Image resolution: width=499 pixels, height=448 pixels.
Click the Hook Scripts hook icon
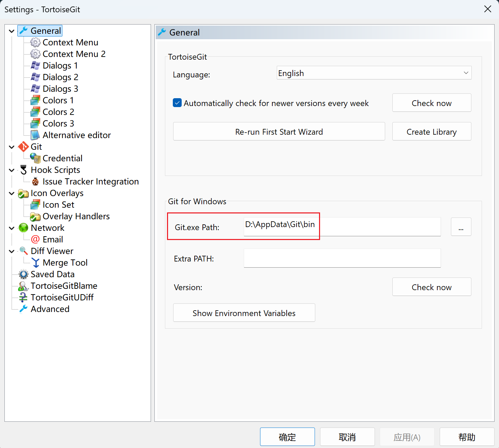(24, 170)
